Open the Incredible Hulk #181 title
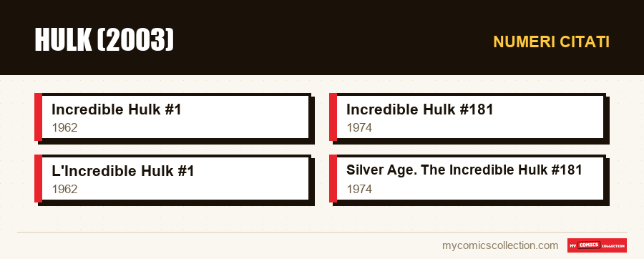Screen dimensions: 644x259 pos(419,109)
